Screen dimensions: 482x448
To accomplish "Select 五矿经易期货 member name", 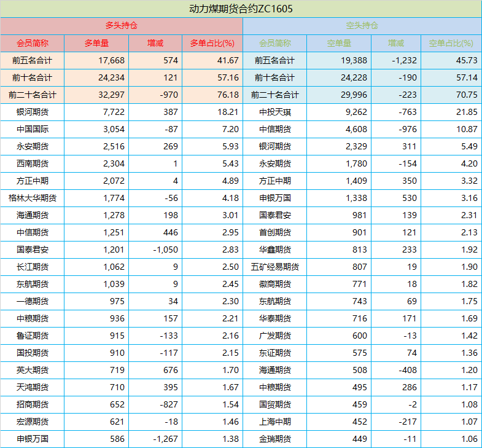I will click(x=275, y=267).
